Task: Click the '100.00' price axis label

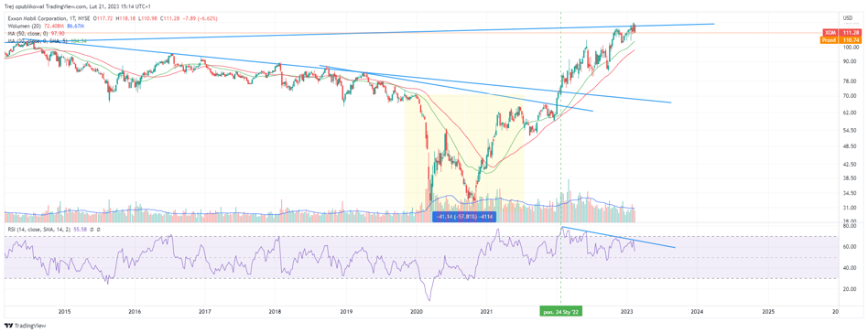Action: click(850, 48)
